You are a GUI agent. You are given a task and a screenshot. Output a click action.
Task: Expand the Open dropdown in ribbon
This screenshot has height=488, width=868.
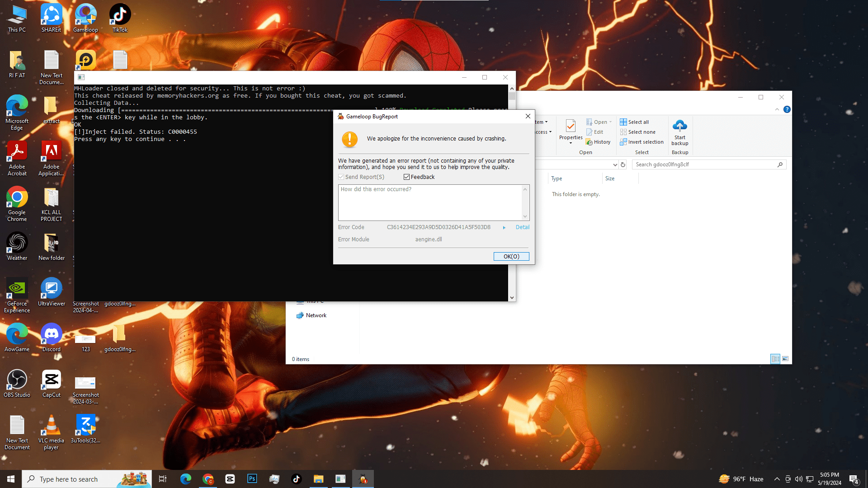[x=610, y=122]
